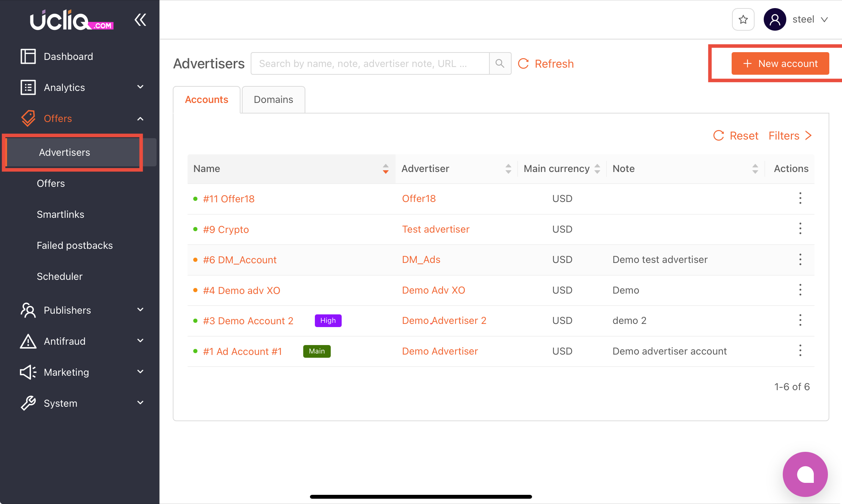Open actions menu for #6 DM_Account

[x=800, y=259]
